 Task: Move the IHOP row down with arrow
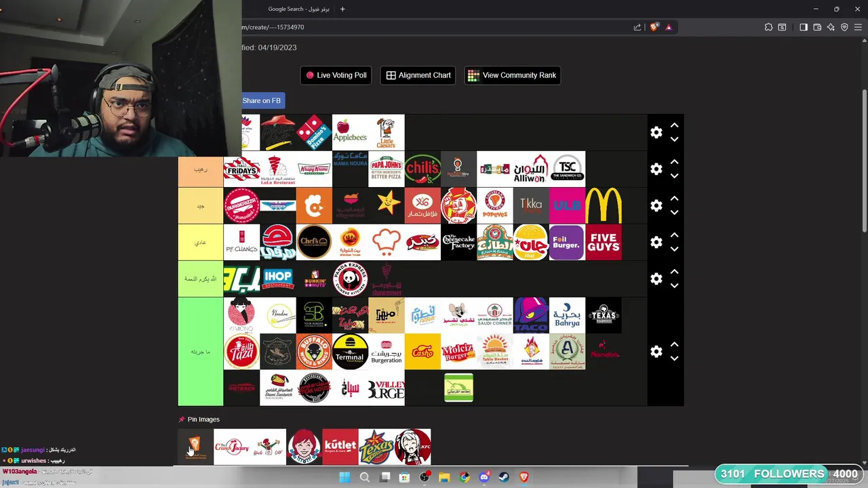(674, 286)
